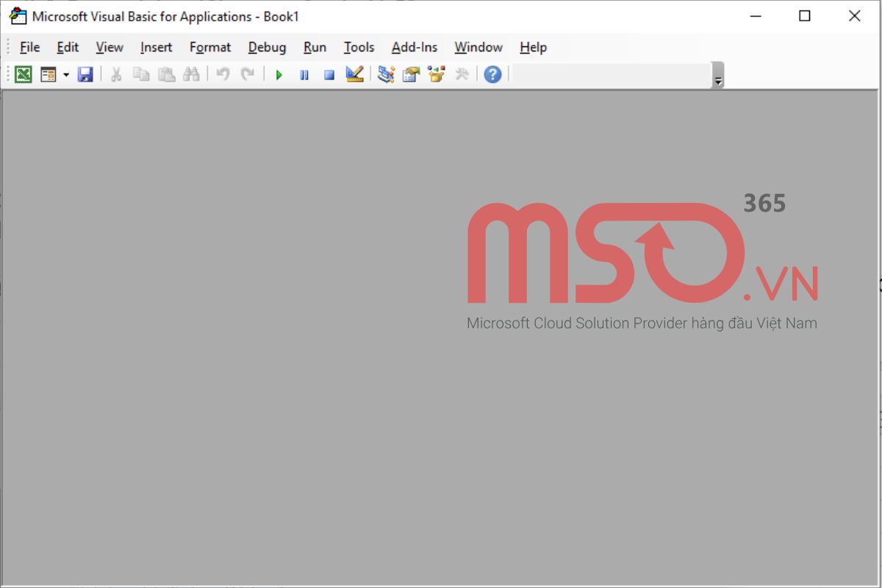Open the Help menu
Viewport: 882px width, 588px height.
coord(533,47)
